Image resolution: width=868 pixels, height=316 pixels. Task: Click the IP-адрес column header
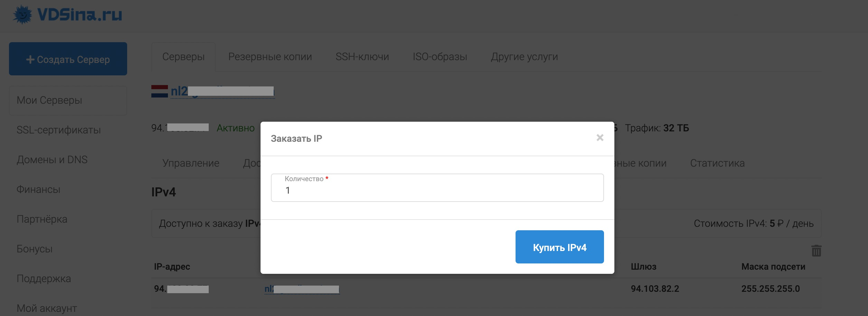(x=172, y=267)
